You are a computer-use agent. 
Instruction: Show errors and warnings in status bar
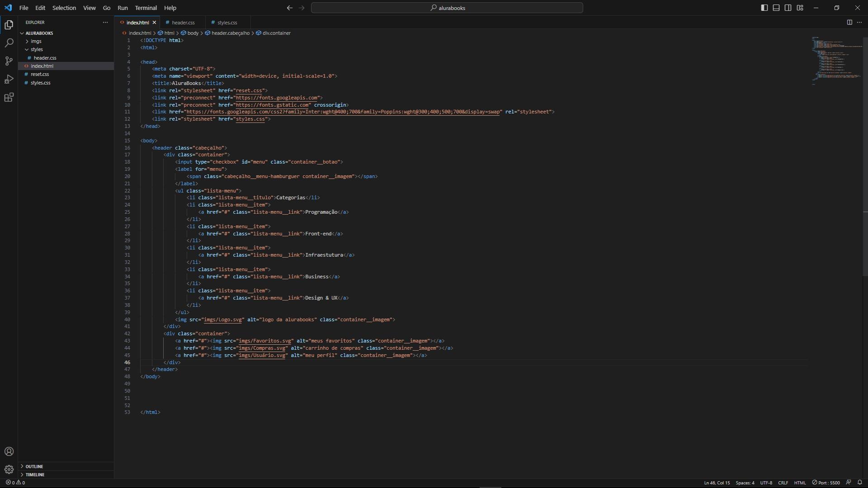15,482
